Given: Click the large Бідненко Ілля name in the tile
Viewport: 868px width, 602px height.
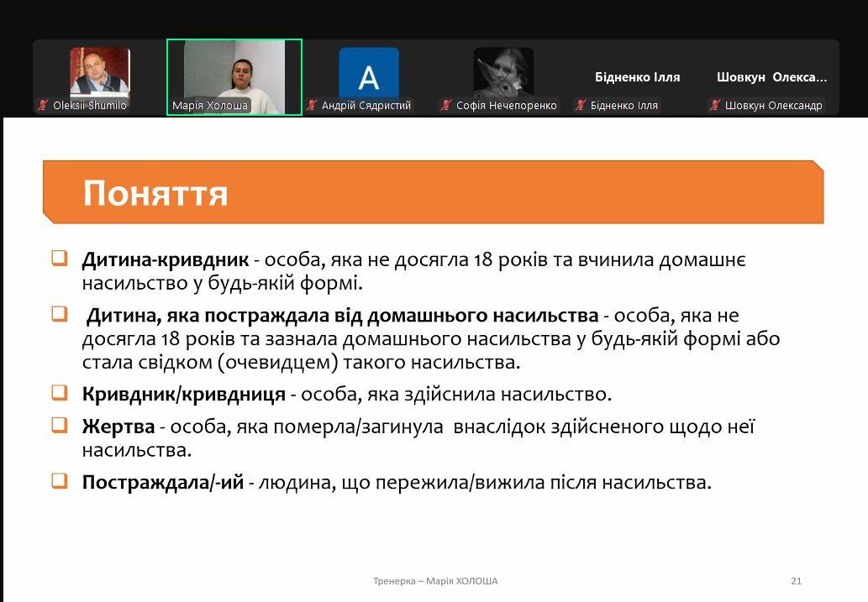Looking at the screenshot, I should point(637,77).
